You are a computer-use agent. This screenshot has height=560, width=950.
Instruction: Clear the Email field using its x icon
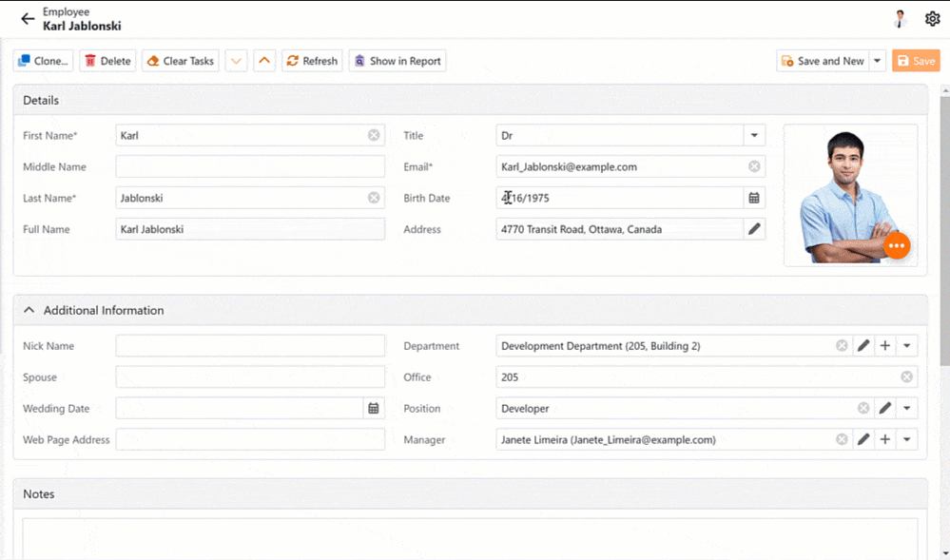(754, 166)
